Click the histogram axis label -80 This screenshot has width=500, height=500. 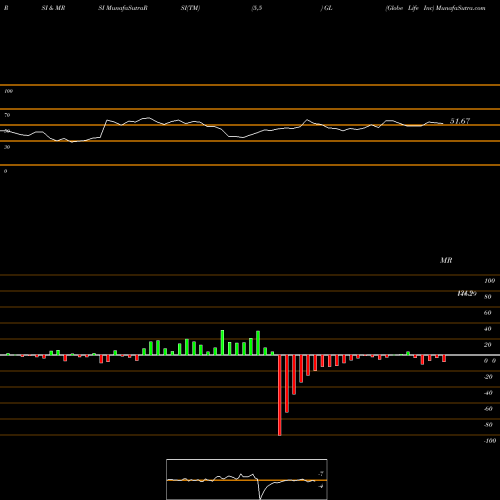pyautogui.click(x=488, y=425)
